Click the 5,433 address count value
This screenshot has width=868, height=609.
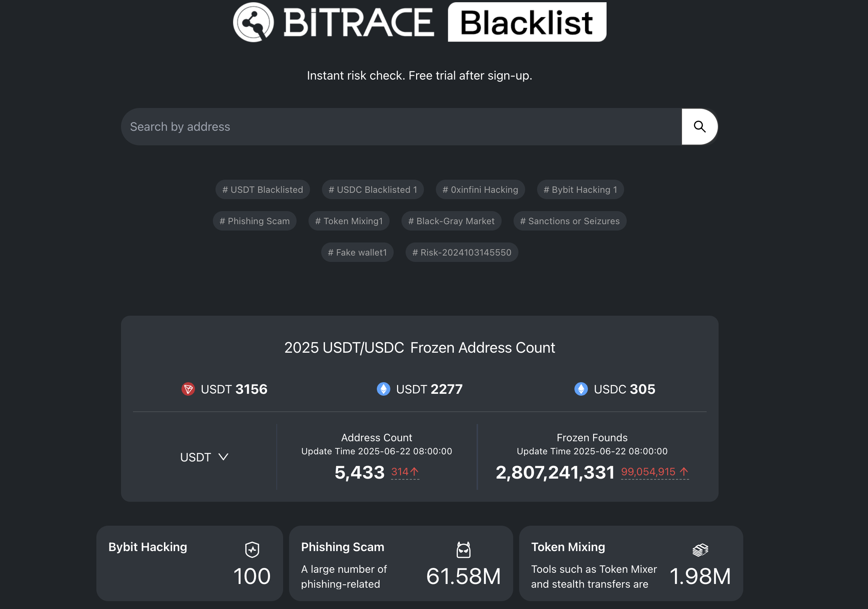click(360, 473)
